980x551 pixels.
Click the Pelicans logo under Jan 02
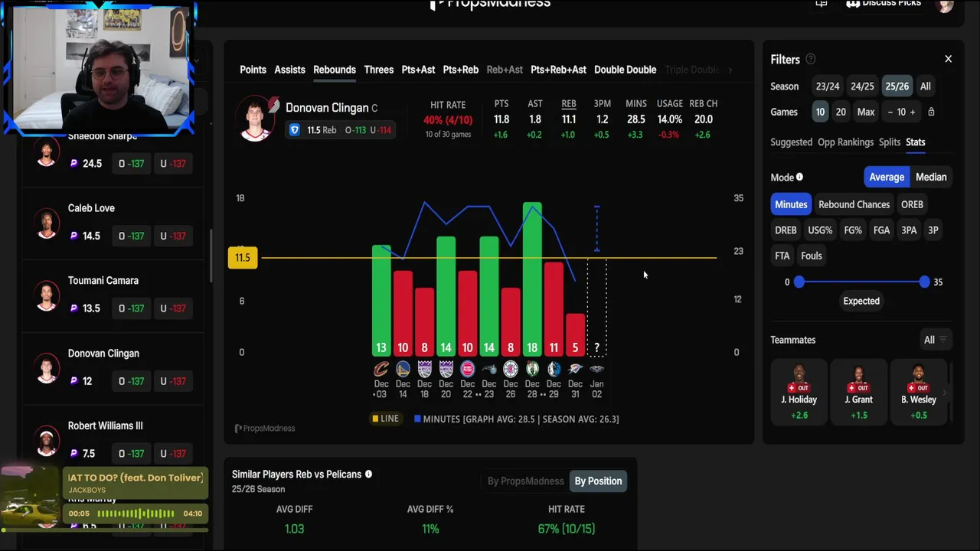tap(596, 370)
